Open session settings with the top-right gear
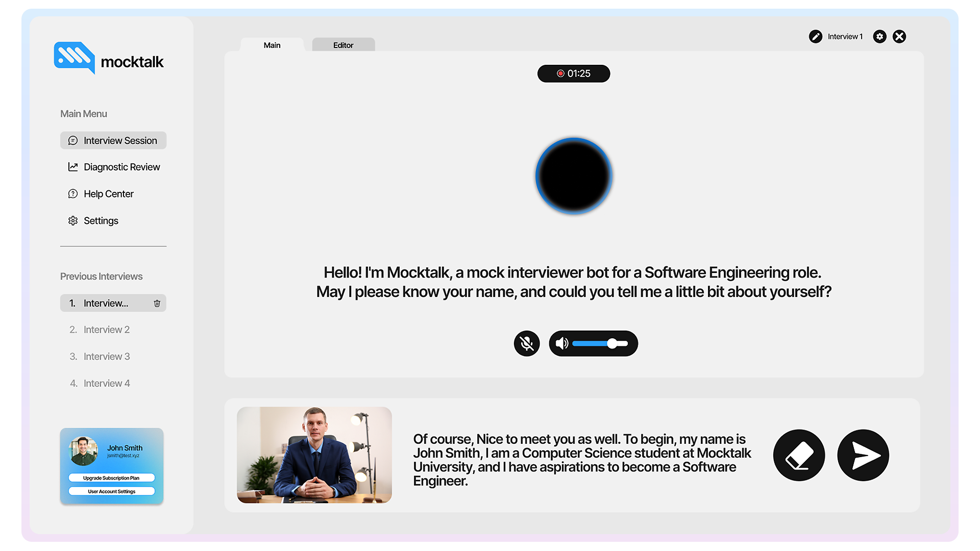 click(879, 36)
